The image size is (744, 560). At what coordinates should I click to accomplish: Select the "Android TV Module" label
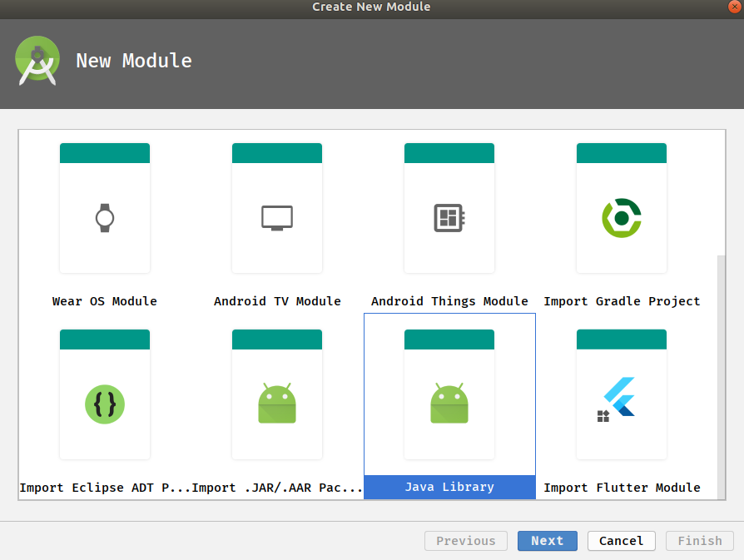277,301
